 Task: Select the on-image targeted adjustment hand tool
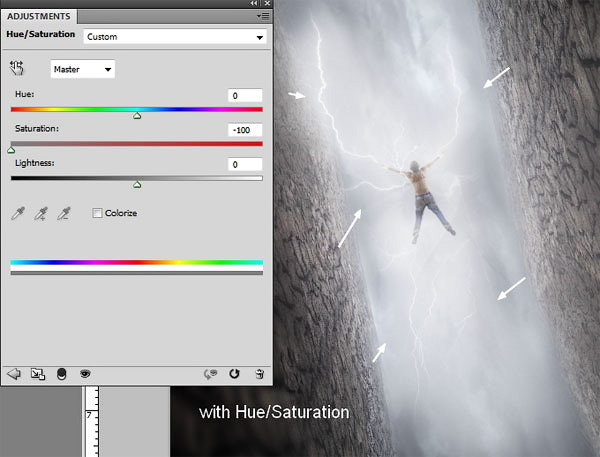point(17,68)
